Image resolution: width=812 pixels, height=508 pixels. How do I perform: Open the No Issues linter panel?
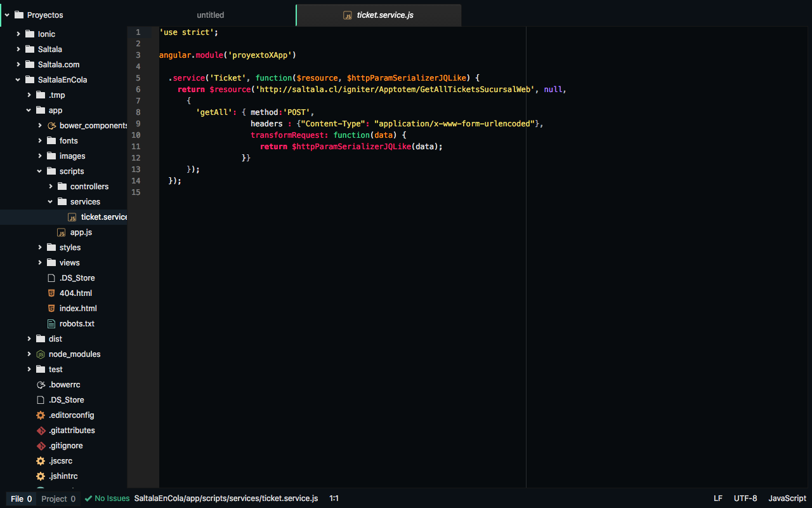107,498
